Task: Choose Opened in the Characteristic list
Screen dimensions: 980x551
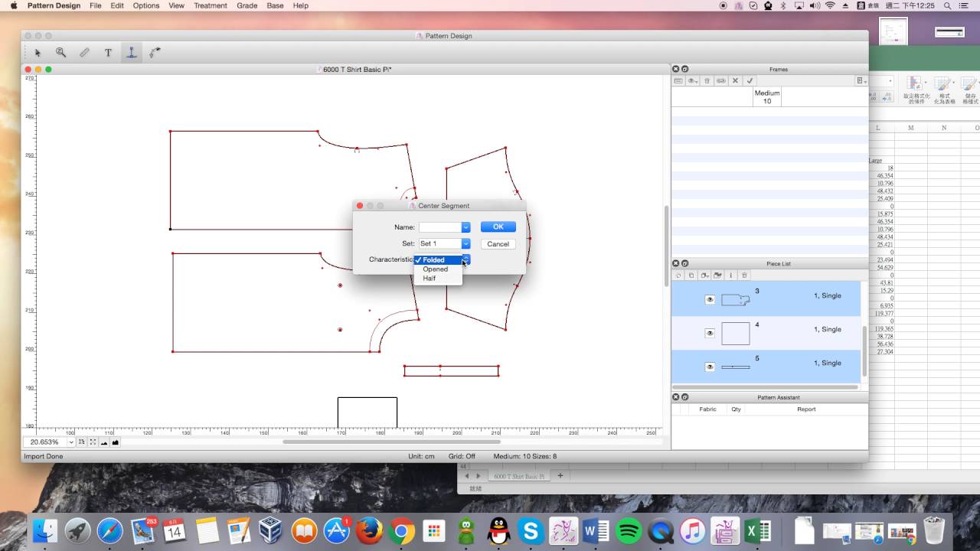Action: (437, 269)
